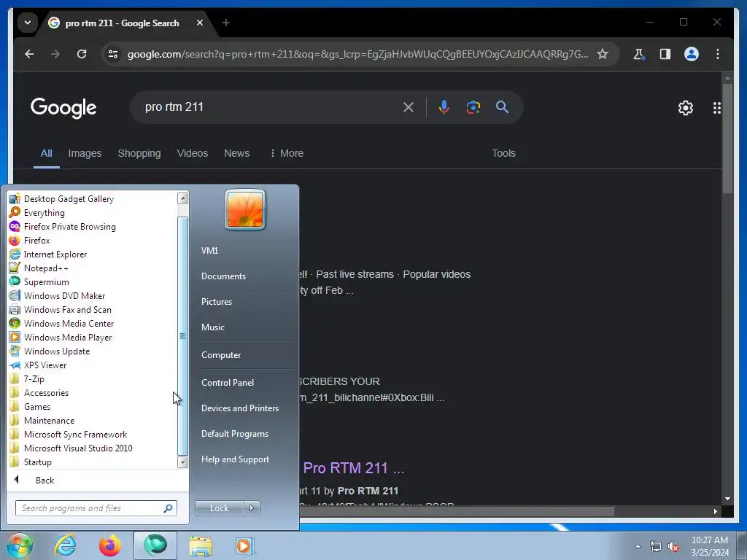
Task: Click the user account picture
Action: (x=245, y=209)
